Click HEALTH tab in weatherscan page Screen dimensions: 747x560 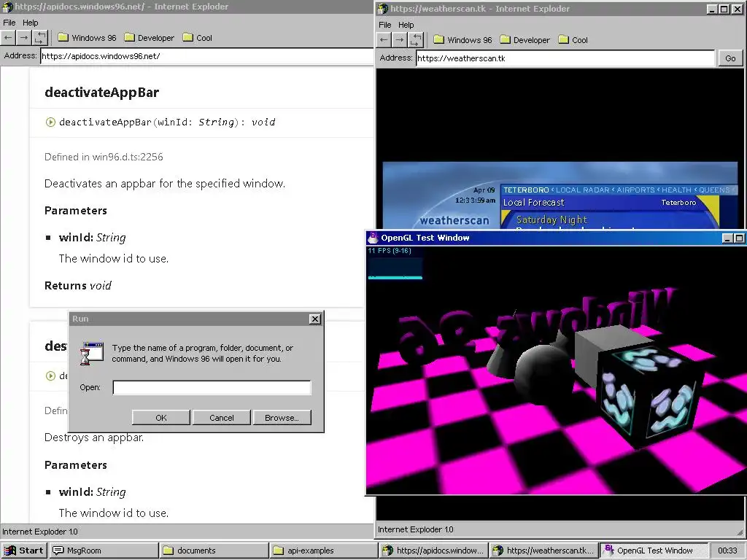(x=676, y=190)
